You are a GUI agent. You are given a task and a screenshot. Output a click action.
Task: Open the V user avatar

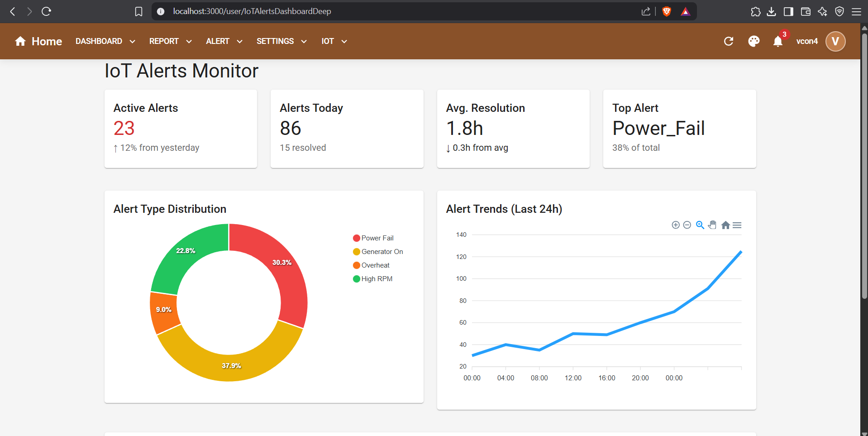(x=835, y=41)
